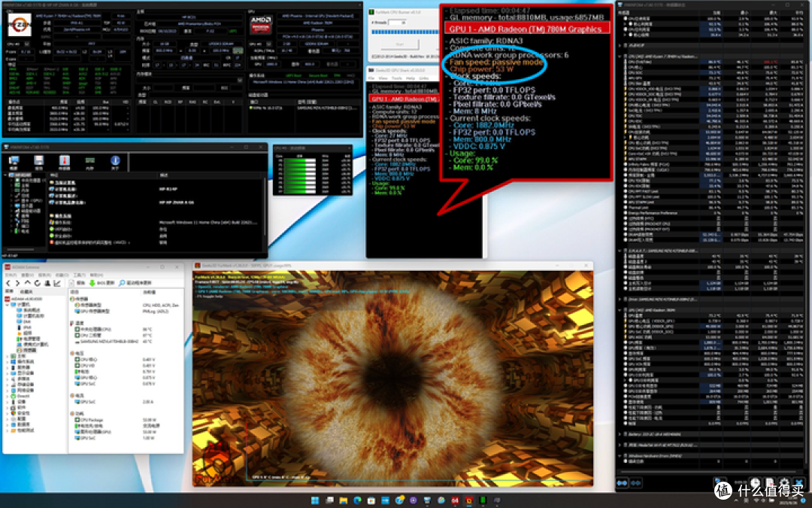The width and height of the screenshot is (812, 508).
Task: Open the 查看 (View) menu in AIDA64
Action: [28, 275]
